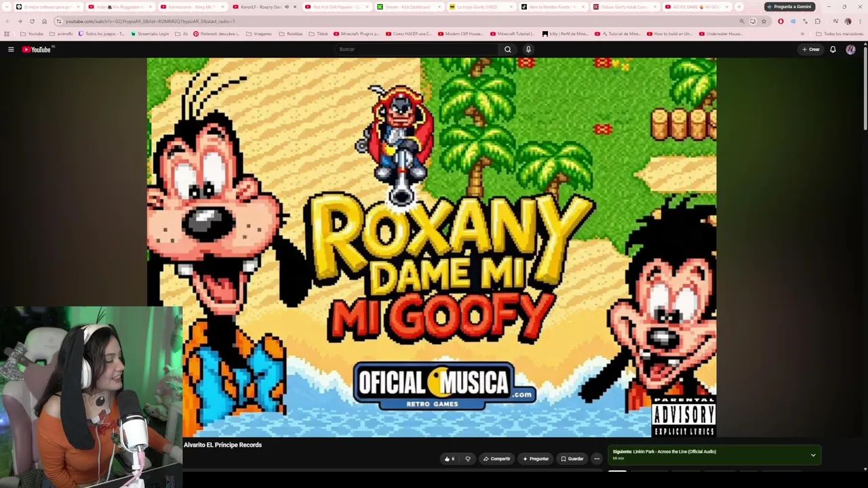Viewport: 868px width, 488px height.
Task: Open the browser home page
Action: [x=44, y=21]
